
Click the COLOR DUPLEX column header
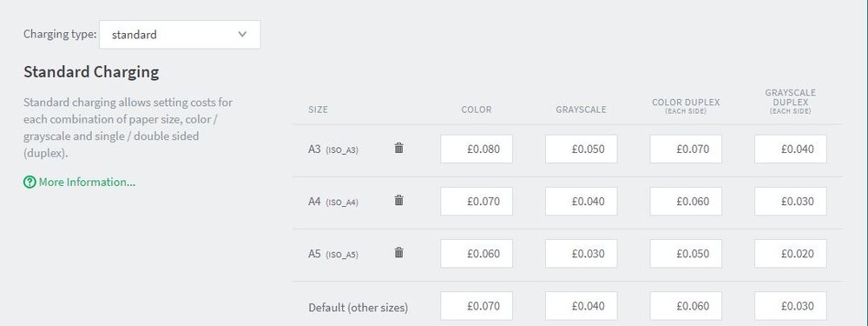tap(686, 106)
